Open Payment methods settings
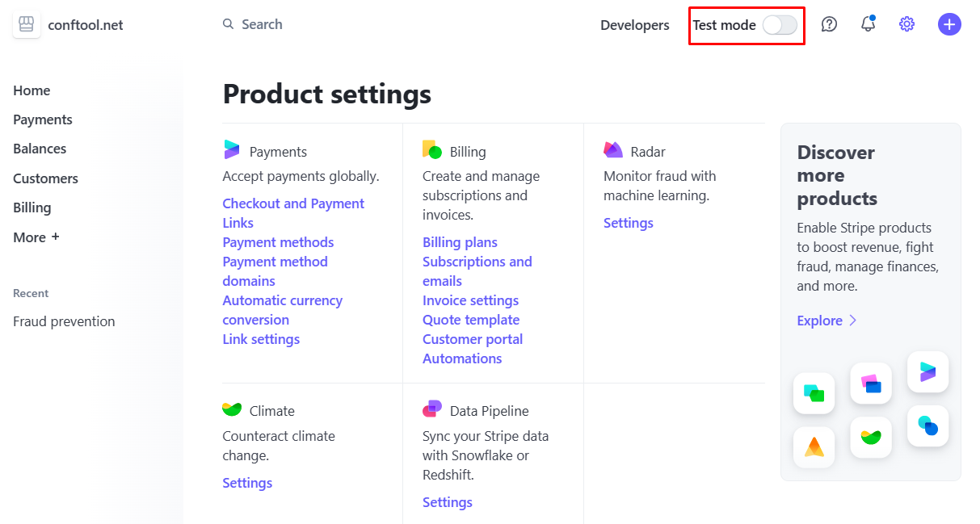Viewport: 980px width, 524px height. [278, 242]
